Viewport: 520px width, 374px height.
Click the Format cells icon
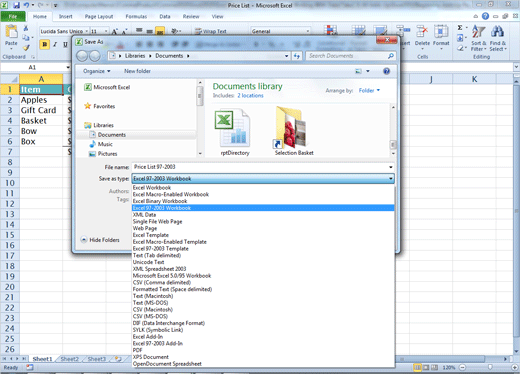coord(441,32)
